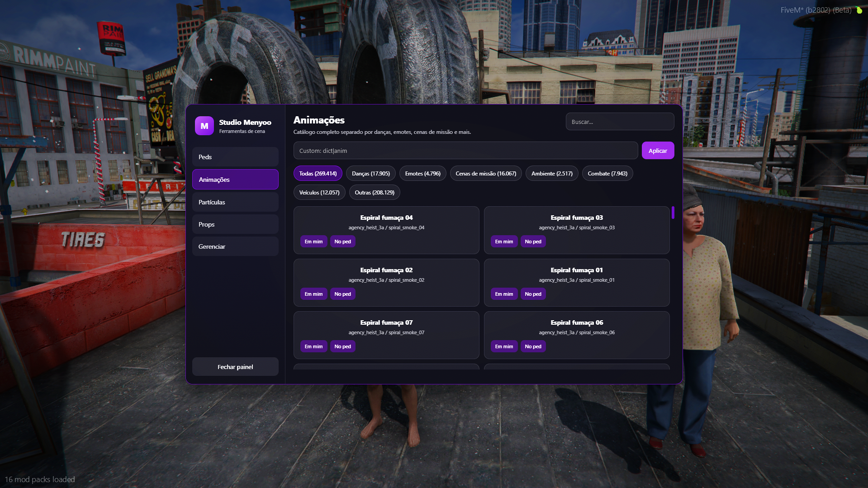The image size is (868, 488).
Task: Filter by Ambiente (2.517)
Action: click(x=552, y=174)
